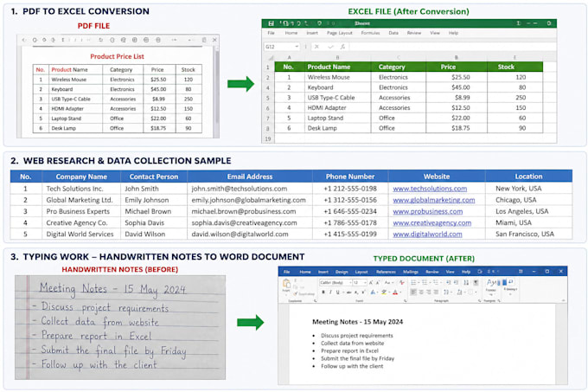The height and width of the screenshot is (392, 588).
Task: Click the Bullets list icon in Word
Action: pos(413,282)
